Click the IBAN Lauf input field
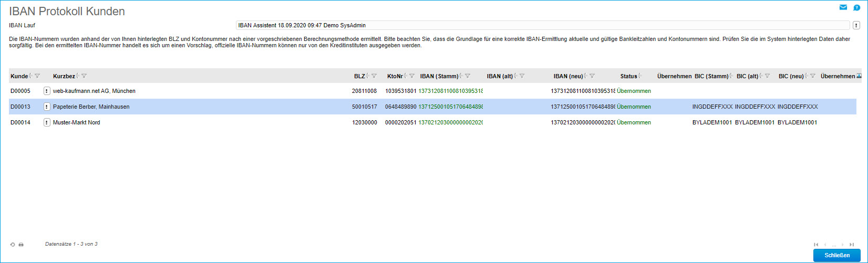 (x=542, y=25)
